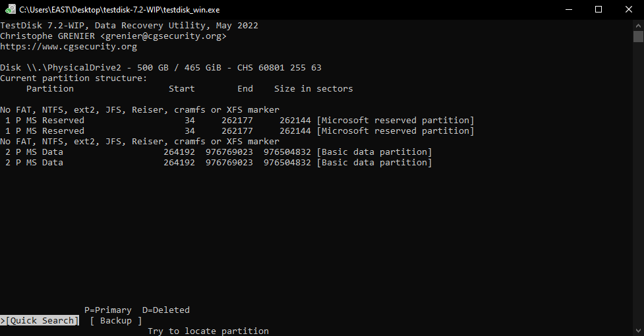
Task: Select the first MS Reserved partition row
Action: (237, 121)
